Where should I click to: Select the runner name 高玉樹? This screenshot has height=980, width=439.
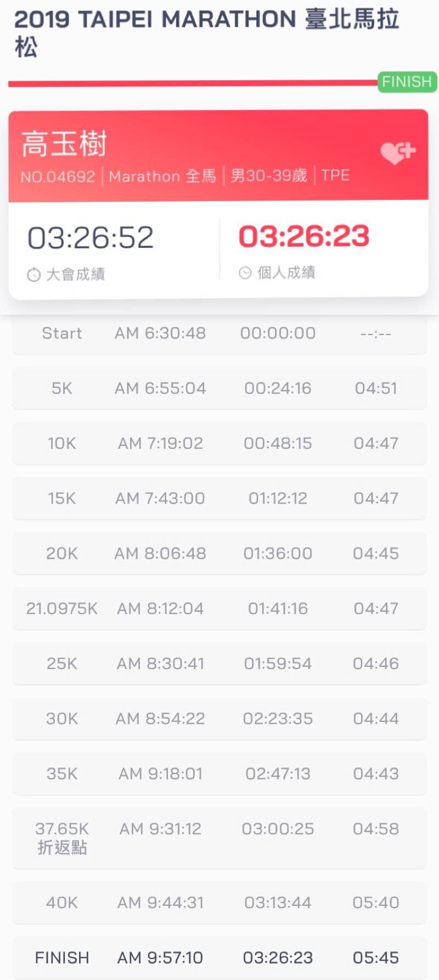coord(64,144)
